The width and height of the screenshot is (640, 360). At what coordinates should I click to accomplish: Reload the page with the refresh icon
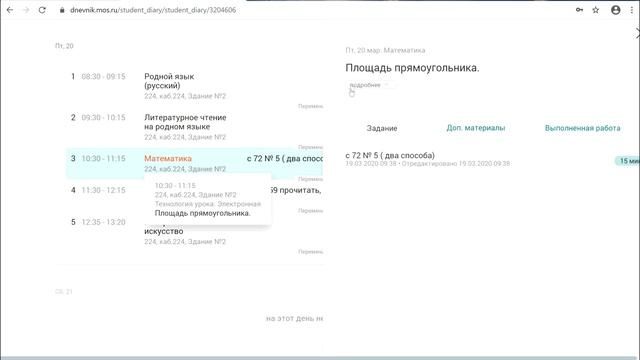click(42, 10)
